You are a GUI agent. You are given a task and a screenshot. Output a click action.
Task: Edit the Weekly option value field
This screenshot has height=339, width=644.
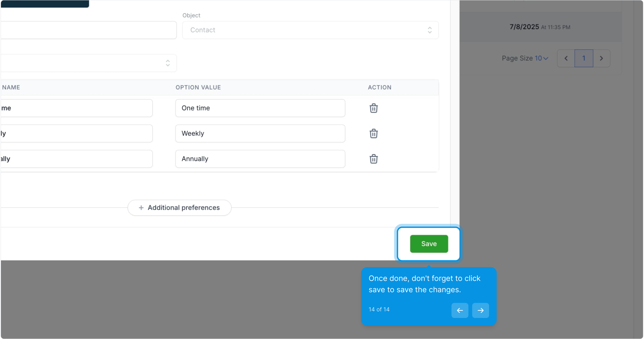[x=260, y=134]
